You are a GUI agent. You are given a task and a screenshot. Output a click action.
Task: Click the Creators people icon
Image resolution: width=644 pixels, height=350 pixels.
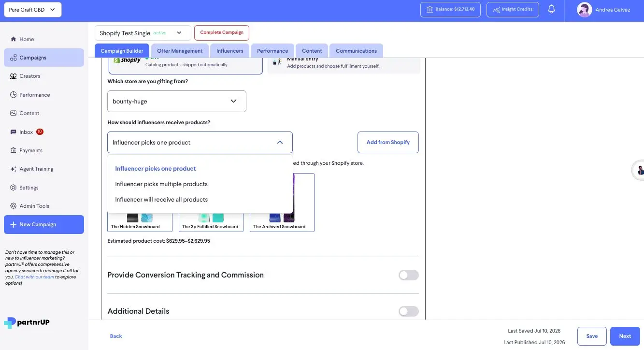pos(14,76)
